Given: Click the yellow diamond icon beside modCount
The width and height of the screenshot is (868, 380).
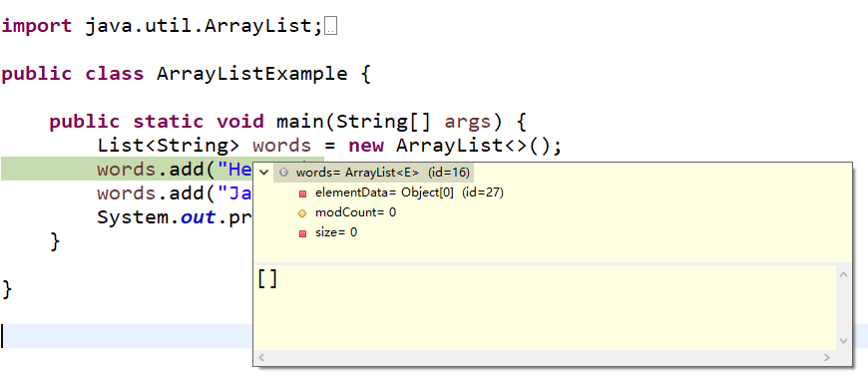Looking at the screenshot, I should click(302, 213).
